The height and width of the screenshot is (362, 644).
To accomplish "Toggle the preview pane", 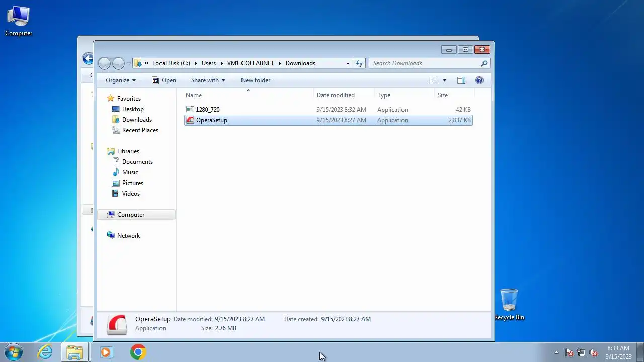I will 461,80.
